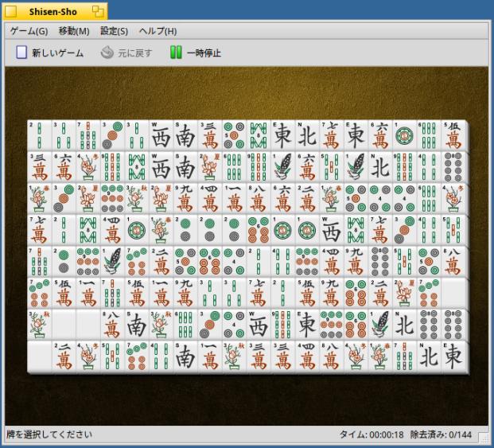Select bird tile between 9 circles and 7 circles

tap(112, 262)
